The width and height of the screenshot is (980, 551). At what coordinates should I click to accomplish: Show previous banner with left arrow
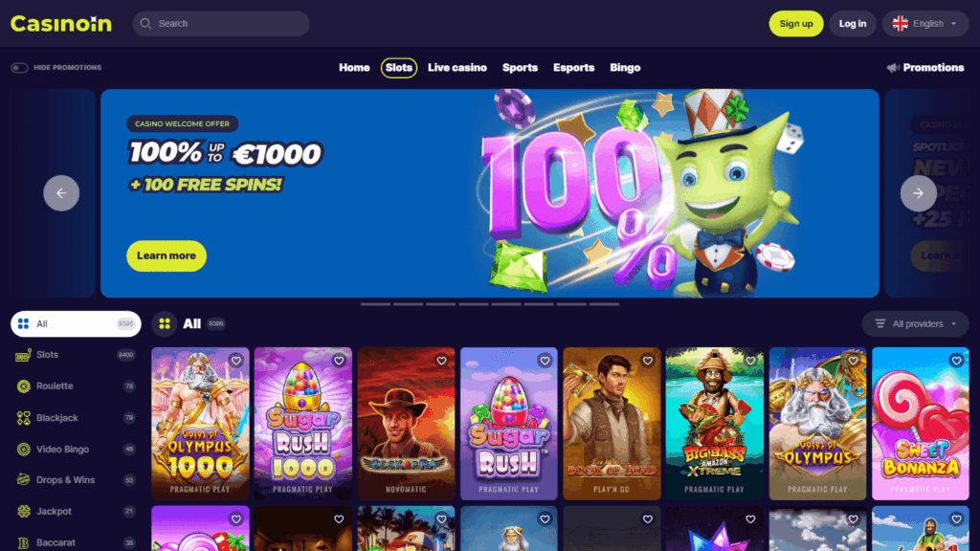tap(61, 193)
